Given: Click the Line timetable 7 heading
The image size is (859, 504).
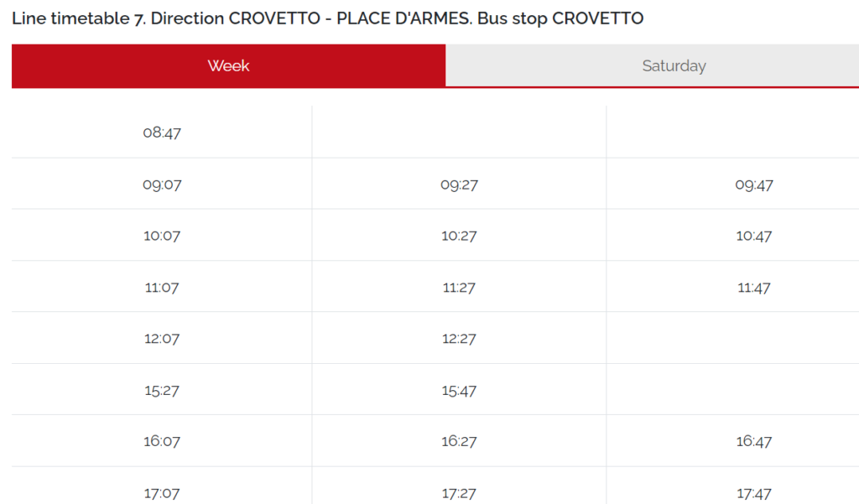Looking at the screenshot, I should pyautogui.click(x=326, y=18).
